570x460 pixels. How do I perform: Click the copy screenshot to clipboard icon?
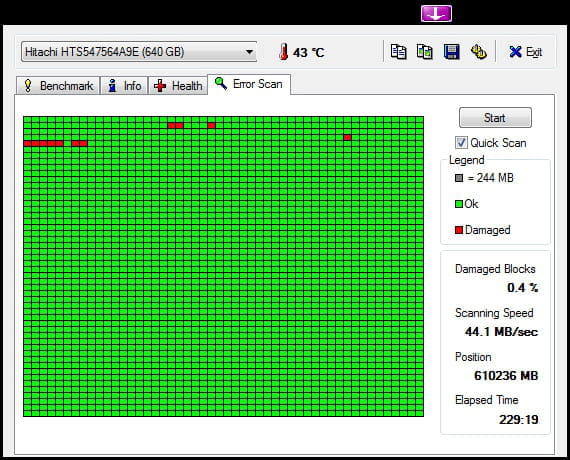[425, 52]
